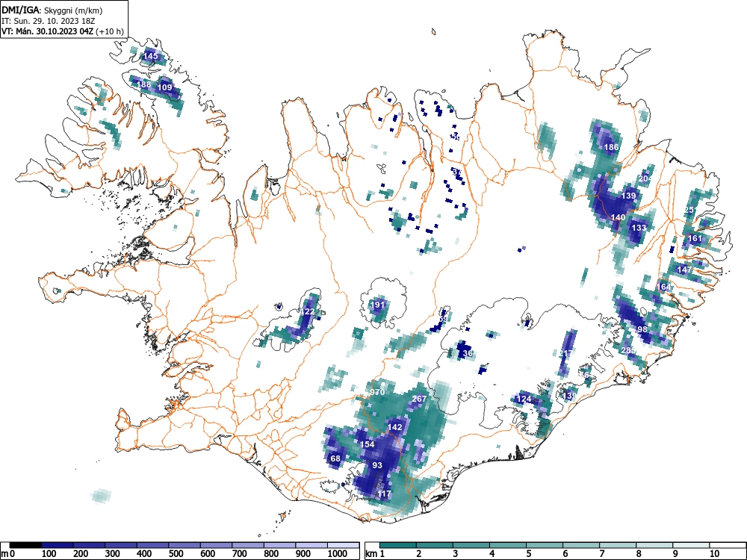Viewport: 747px width, 560px height.
Task: Click the legend swatch between 100 and 200
Action: click(58, 545)
